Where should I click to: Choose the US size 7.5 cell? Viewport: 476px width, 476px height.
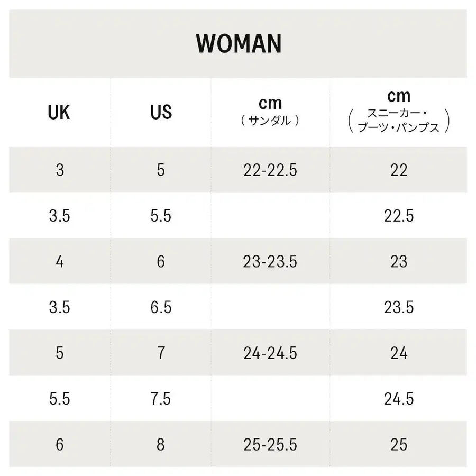point(161,399)
